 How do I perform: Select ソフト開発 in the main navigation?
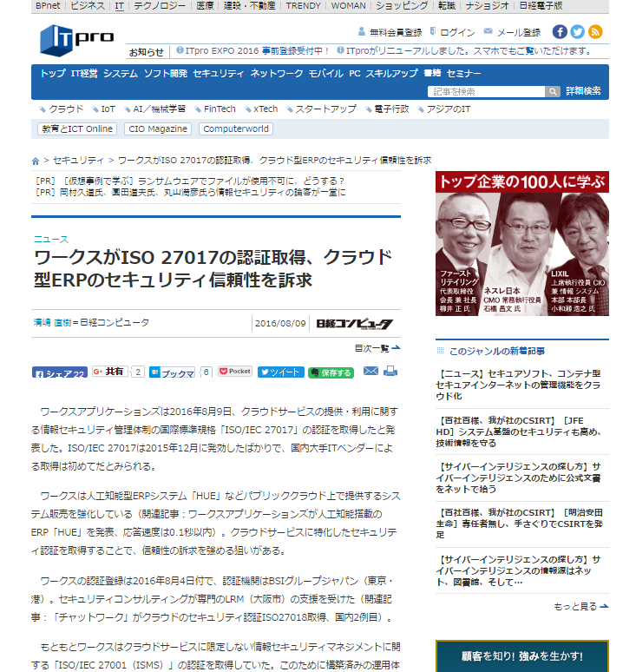166,73
